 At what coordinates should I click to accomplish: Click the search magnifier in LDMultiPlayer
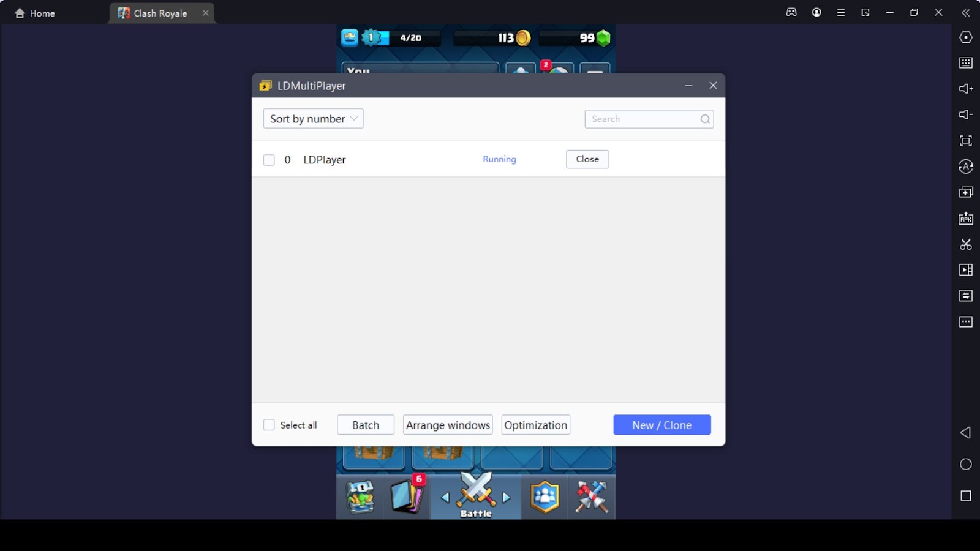(x=705, y=119)
